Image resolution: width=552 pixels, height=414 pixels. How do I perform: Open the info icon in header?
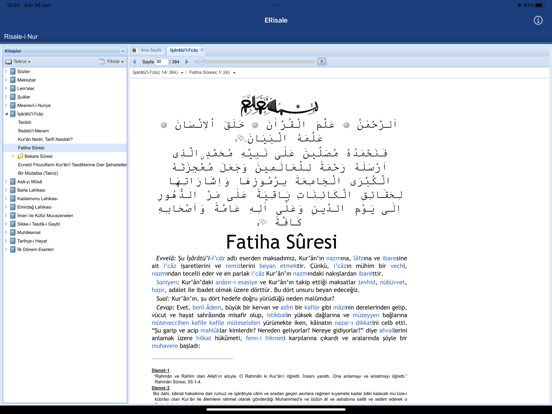[x=538, y=20]
